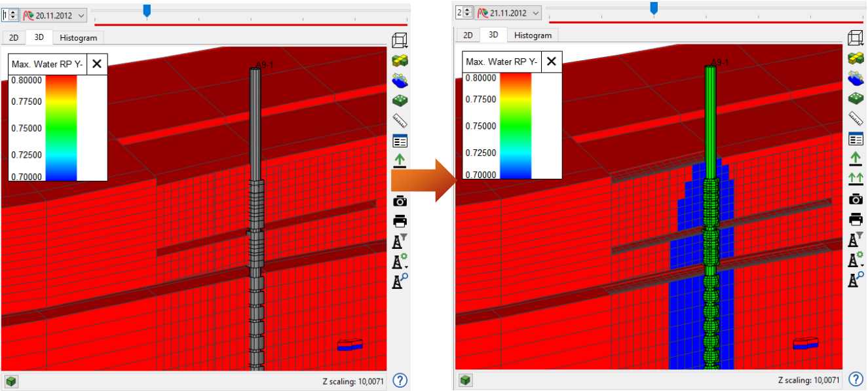Take a screenshot with camera icon in right panel
The image size is (868, 391).
point(856,198)
